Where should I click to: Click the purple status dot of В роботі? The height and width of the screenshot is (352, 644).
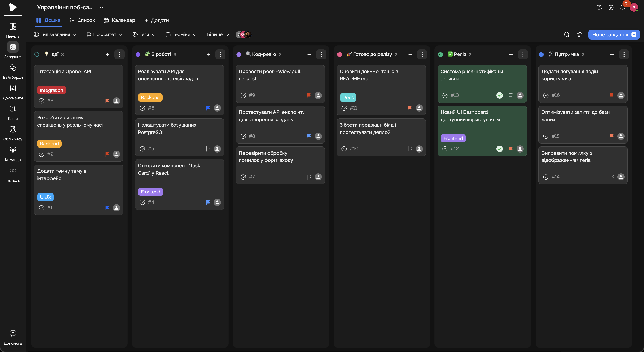point(138,55)
